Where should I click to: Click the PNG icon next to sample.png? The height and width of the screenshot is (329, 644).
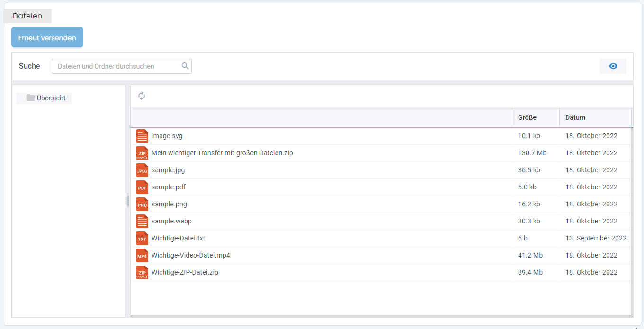pyautogui.click(x=142, y=205)
